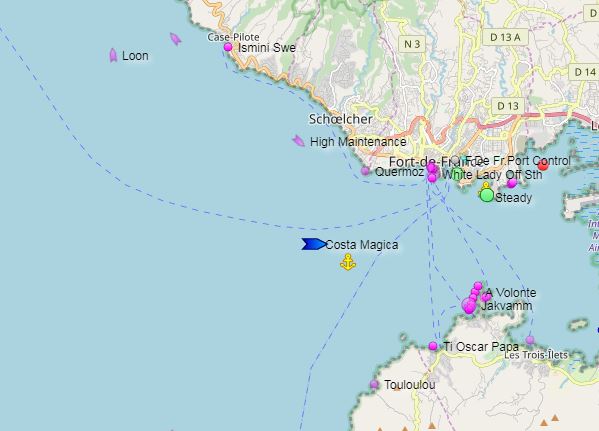Click the Ti Oscar Papa vessel dot
599x431 pixels.
tap(433, 346)
